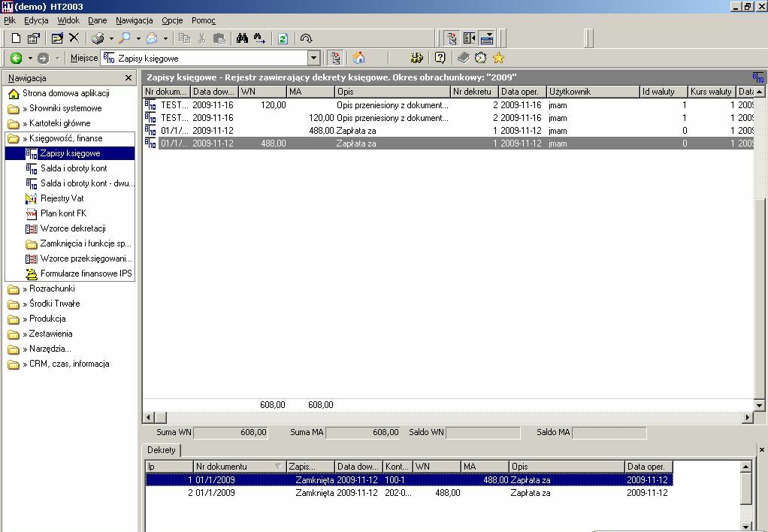The width and height of the screenshot is (768, 532).
Task: Open Formularze finansowe IPS item
Action: tap(86, 274)
